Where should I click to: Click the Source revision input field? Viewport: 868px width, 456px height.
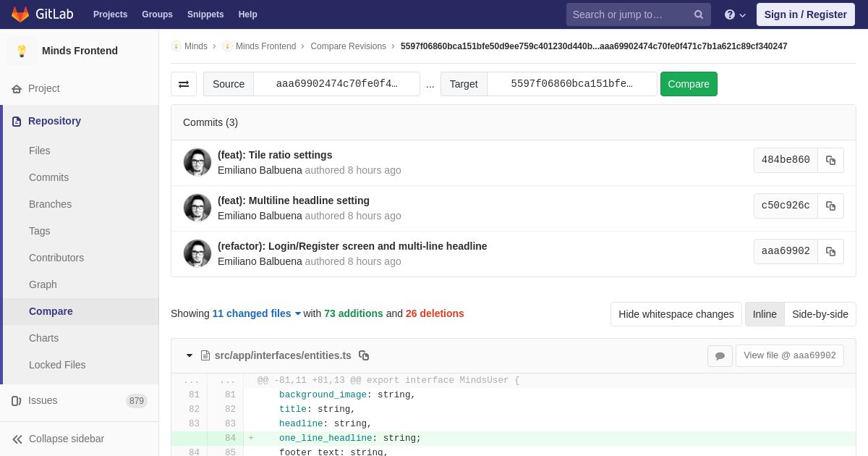tap(336, 84)
